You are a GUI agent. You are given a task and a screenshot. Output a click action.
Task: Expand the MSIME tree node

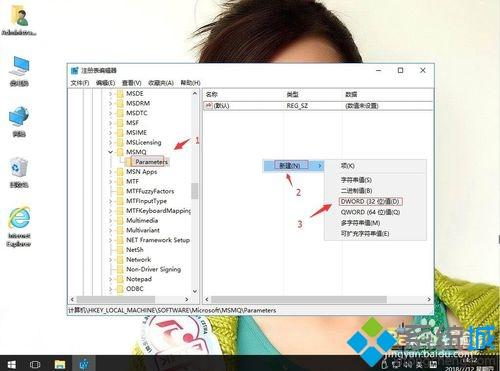tap(111, 132)
